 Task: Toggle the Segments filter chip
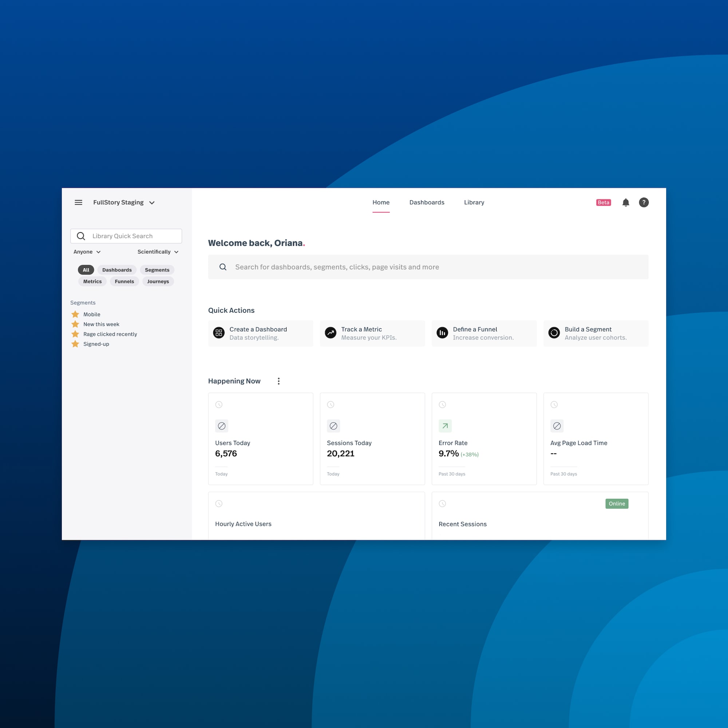[157, 269]
